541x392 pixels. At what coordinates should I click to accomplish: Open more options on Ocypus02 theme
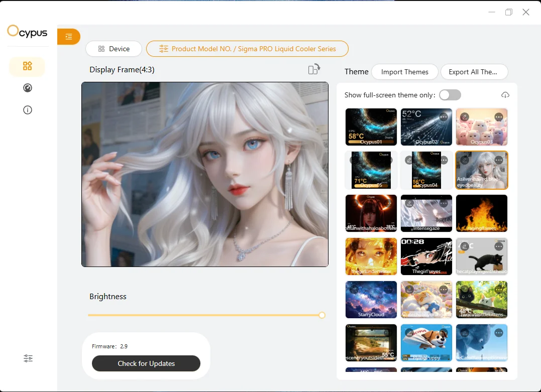pos(444,117)
